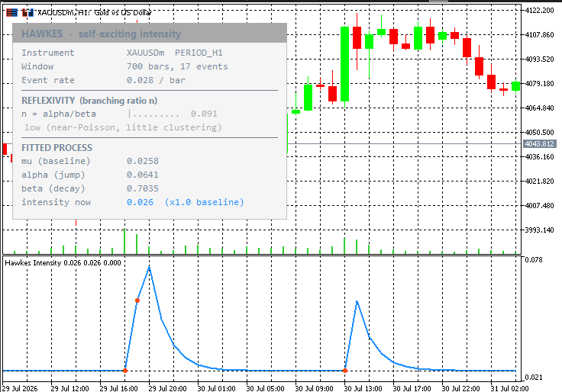Screen dimensions: 562x392
Task: Click the last green candle at the chart's right edge
Action: [x=515, y=86]
